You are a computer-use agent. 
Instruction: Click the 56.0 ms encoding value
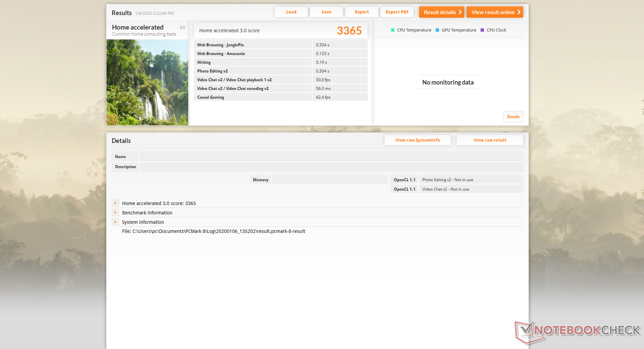pos(323,89)
